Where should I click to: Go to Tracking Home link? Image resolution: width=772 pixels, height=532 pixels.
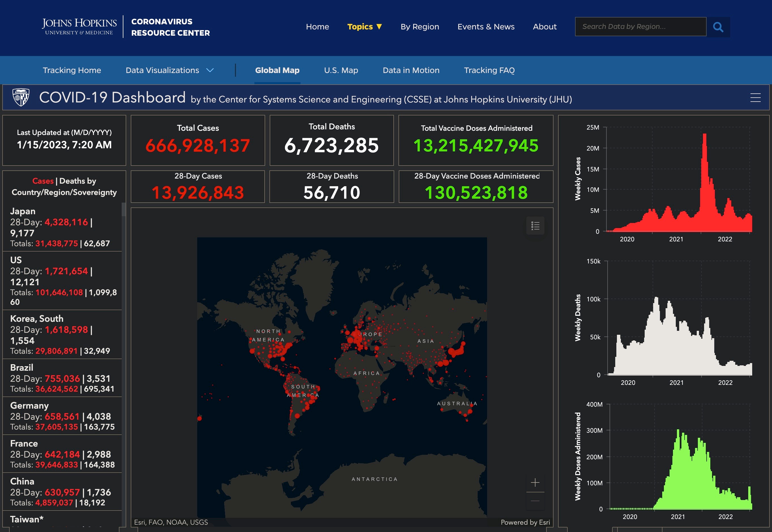[x=72, y=70]
